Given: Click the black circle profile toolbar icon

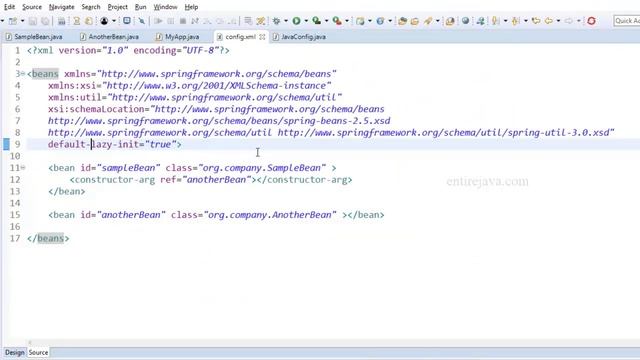Looking at the screenshot, I should point(104,21).
